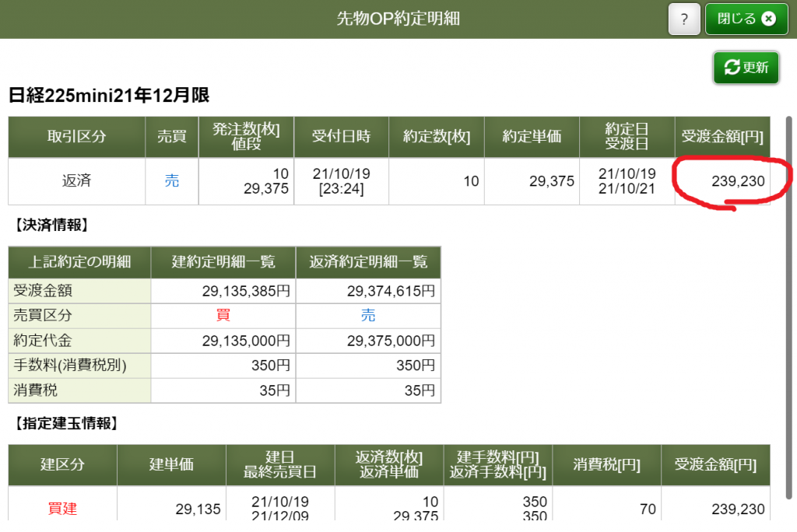Refresh data with the 更新 button
This screenshot has height=532, width=797.
(746, 67)
